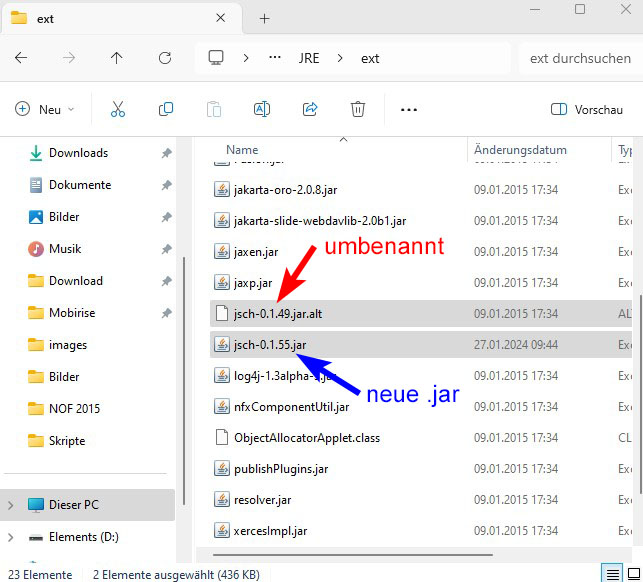Unpin Downloads from quick access
643x582 pixels.
pyautogui.click(x=166, y=153)
